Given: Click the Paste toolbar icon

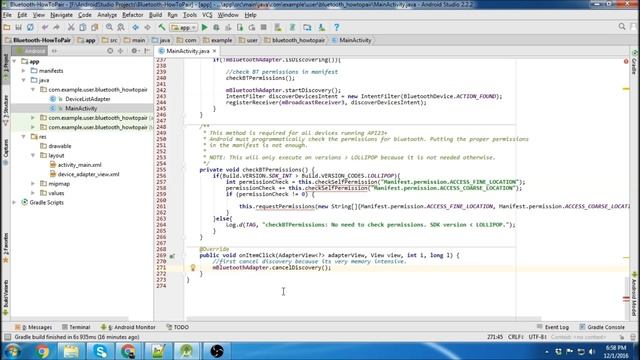Looking at the screenshot, I should (95, 27).
